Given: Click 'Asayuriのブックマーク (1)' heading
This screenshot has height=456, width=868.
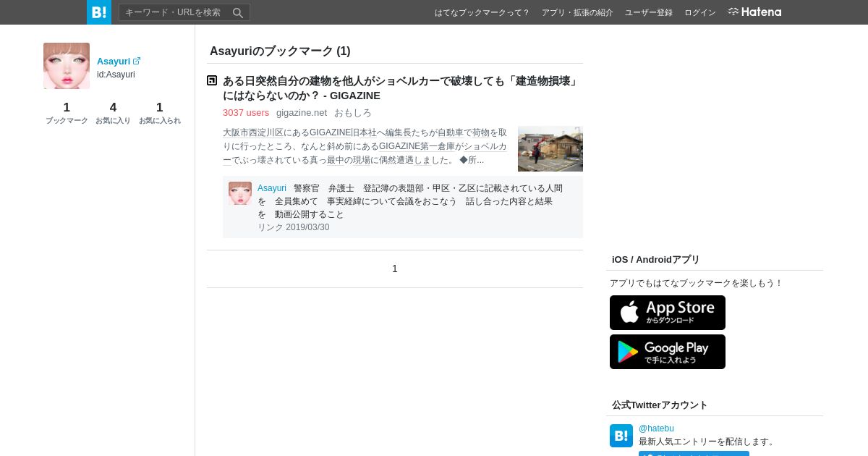Looking at the screenshot, I should click(280, 51).
